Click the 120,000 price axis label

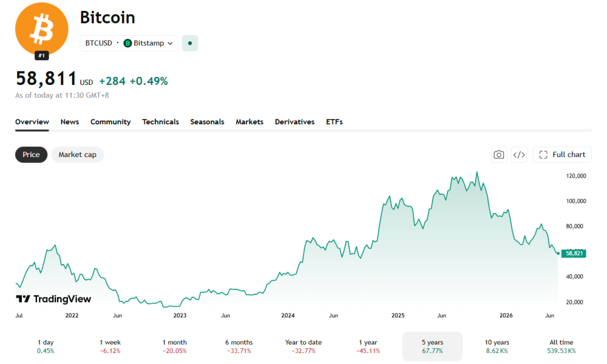click(x=576, y=176)
